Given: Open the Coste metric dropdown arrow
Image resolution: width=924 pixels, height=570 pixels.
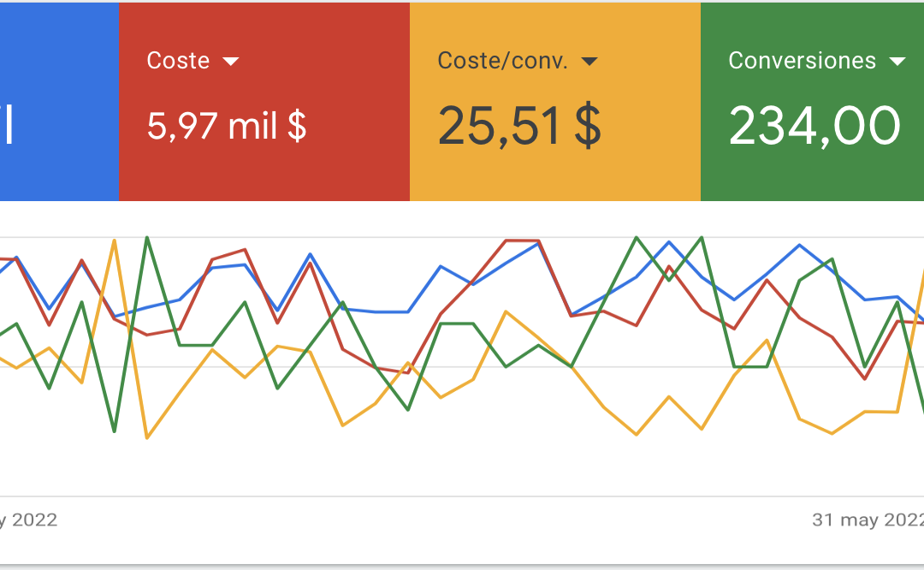Looking at the screenshot, I should 231,60.
